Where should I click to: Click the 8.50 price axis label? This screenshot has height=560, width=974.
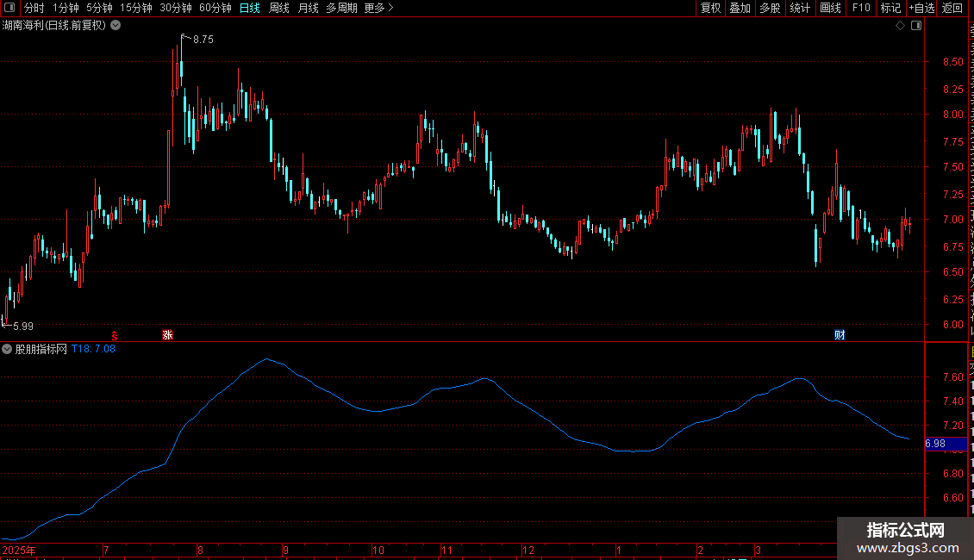point(952,61)
